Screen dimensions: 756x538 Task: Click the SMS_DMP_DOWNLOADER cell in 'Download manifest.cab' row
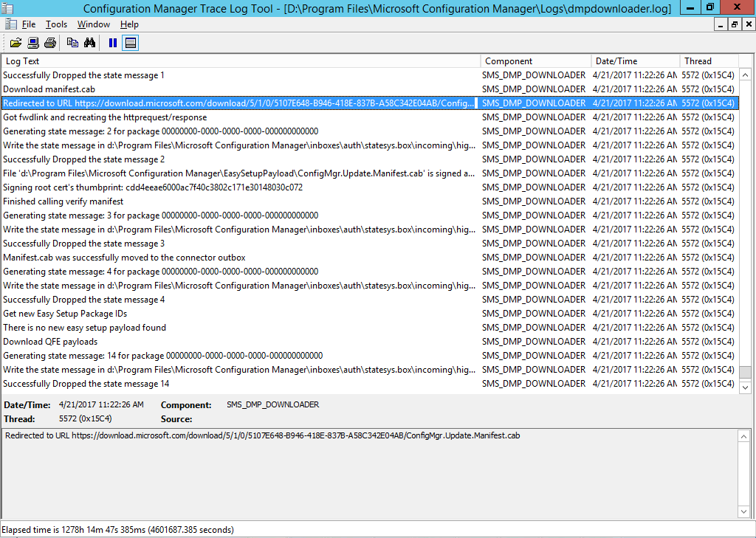coord(534,89)
